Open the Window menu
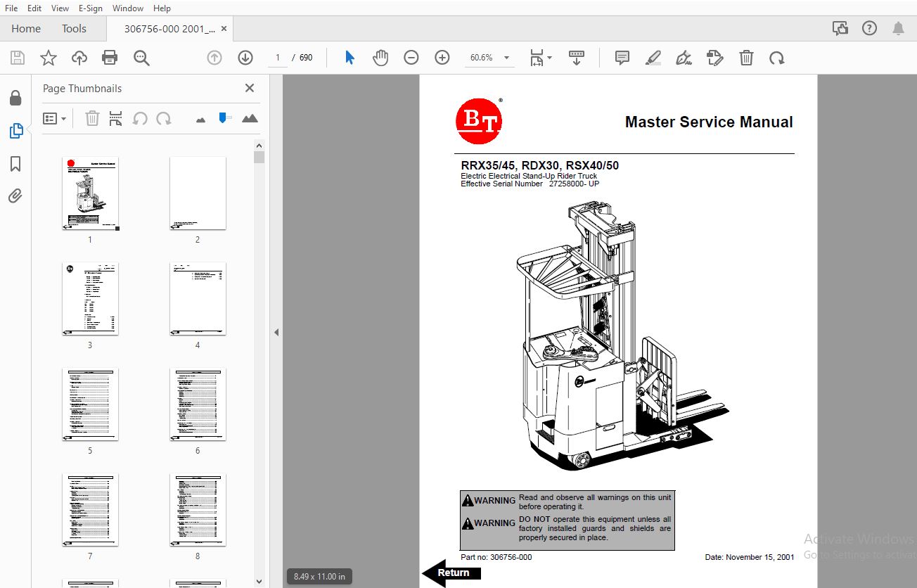Image resolution: width=917 pixels, height=588 pixels. pos(128,8)
